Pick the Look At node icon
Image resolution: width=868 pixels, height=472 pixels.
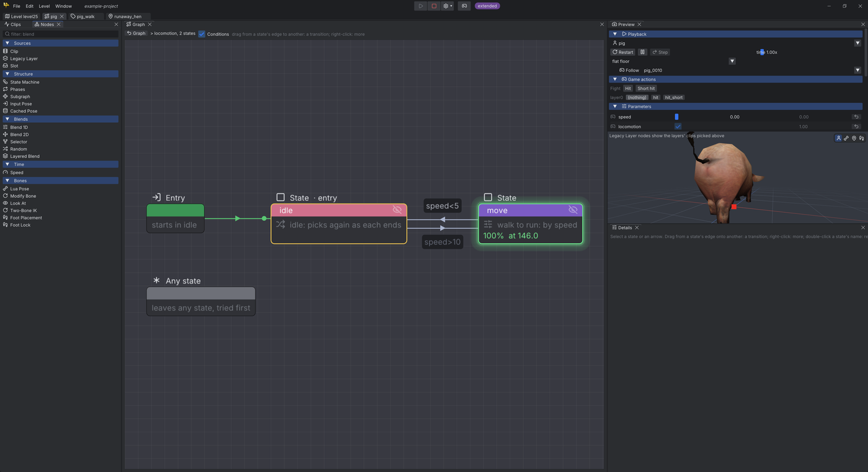(6, 203)
